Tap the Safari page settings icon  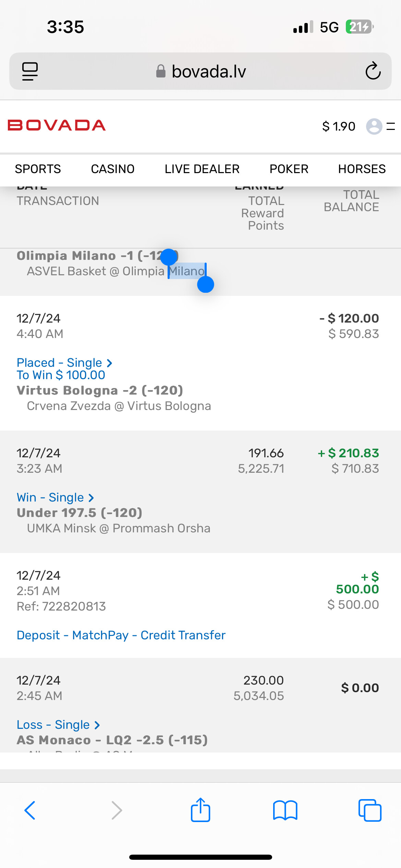point(30,71)
